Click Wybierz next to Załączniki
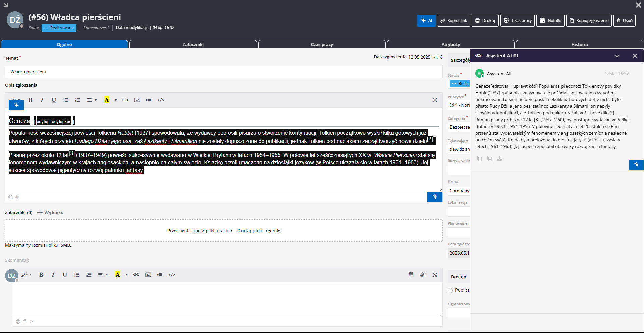The height and width of the screenshot is (333, 644). point(50,212)
